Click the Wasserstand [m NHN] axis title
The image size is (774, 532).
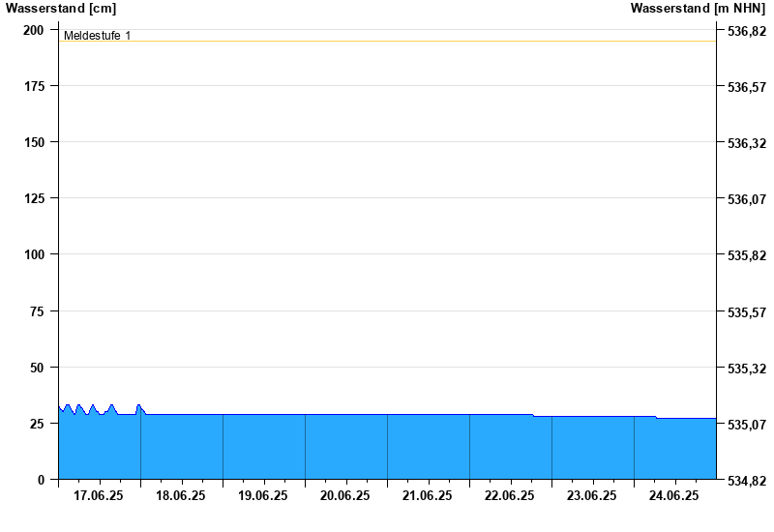point(697,9)
